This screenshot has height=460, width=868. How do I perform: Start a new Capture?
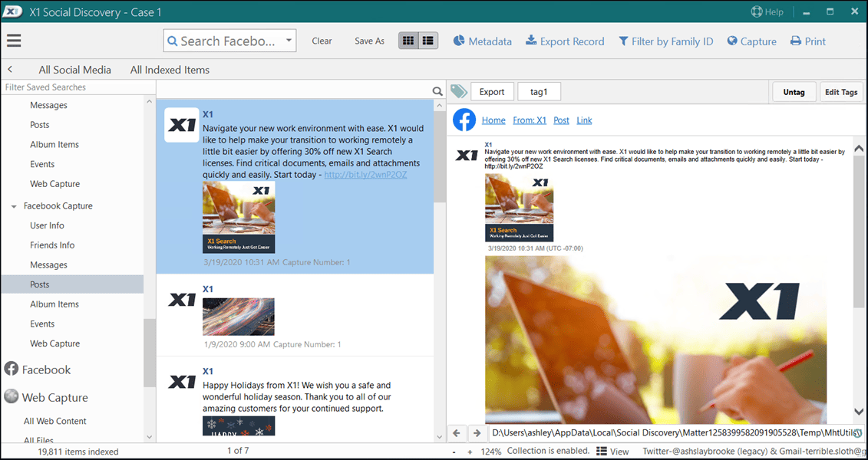click(752, 41)
